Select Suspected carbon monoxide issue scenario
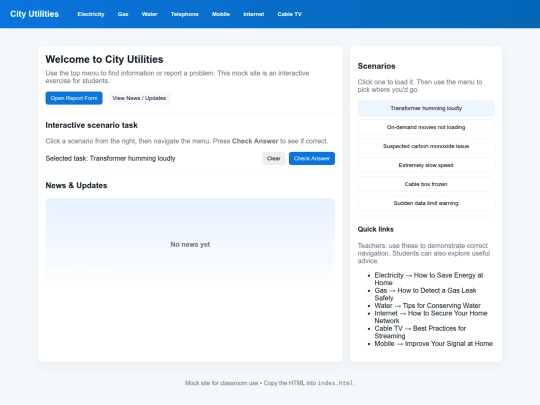Image resolution: width=540 pixels, height=405 pixels. coord(426,146)
